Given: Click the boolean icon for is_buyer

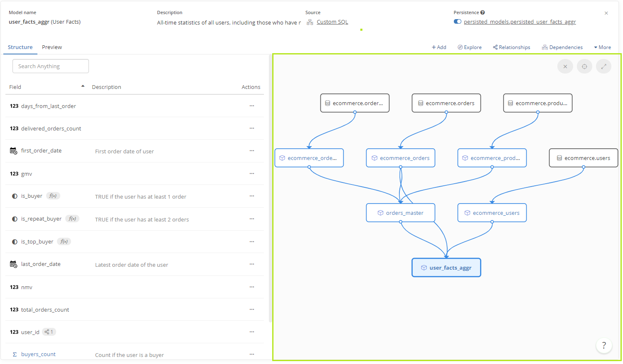Looking at the screenshot, I should click(15, 196).
